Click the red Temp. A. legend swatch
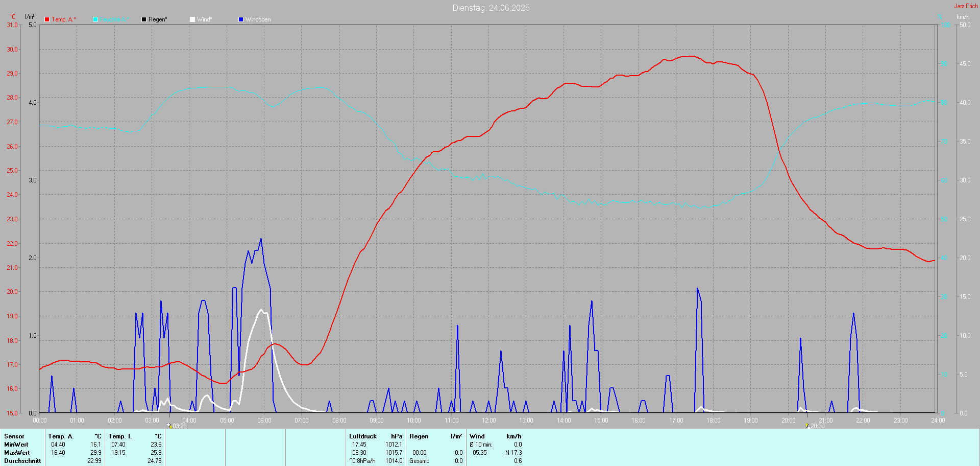This screenshot has width=980, height=466. [x=47, y=19]
